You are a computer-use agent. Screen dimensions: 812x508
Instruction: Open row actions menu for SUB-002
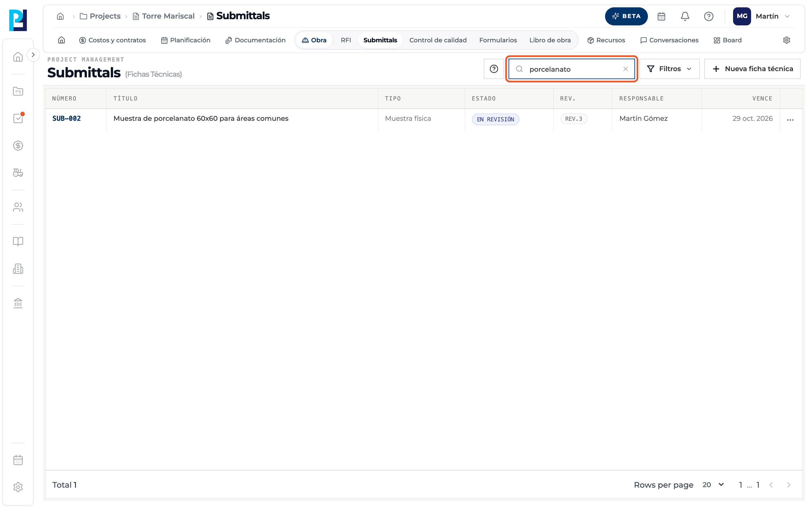pos(790,120)
